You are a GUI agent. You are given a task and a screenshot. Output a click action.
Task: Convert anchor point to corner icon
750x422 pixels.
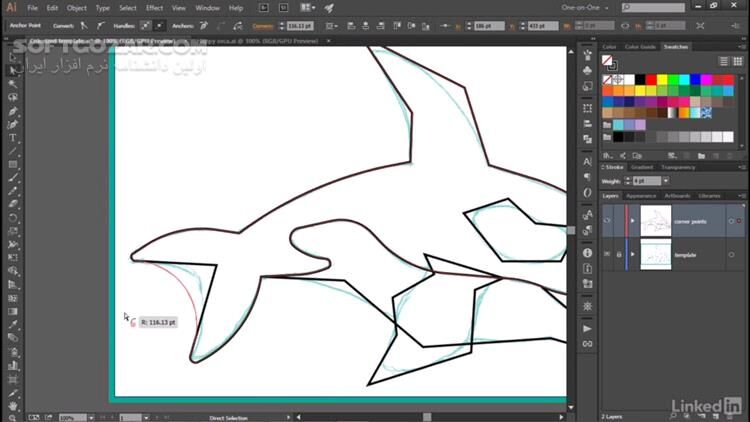tap(84, 25)
